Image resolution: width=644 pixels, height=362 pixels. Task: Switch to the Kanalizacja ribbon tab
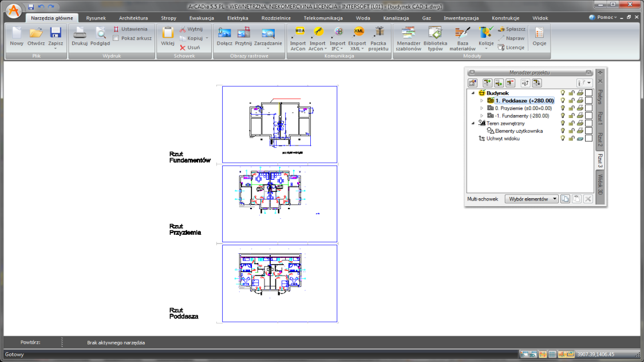396,18
